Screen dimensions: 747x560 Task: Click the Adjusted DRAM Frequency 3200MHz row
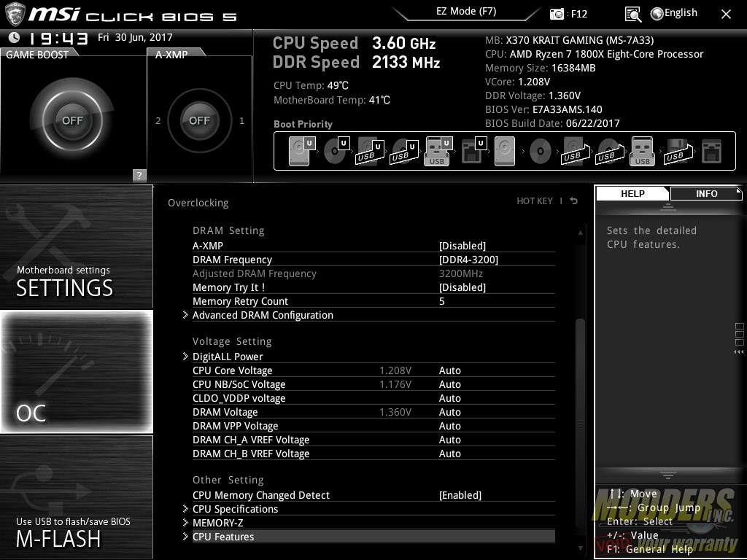[x=373, y=273]
